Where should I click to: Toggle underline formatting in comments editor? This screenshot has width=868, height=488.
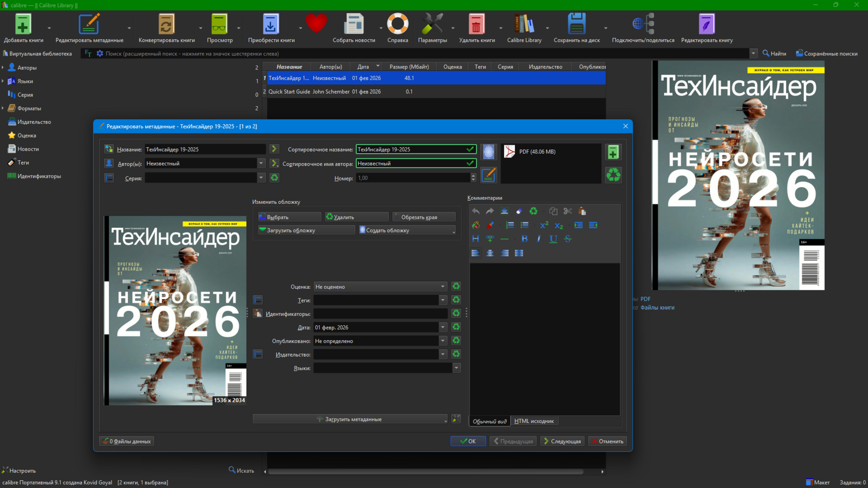553,239
